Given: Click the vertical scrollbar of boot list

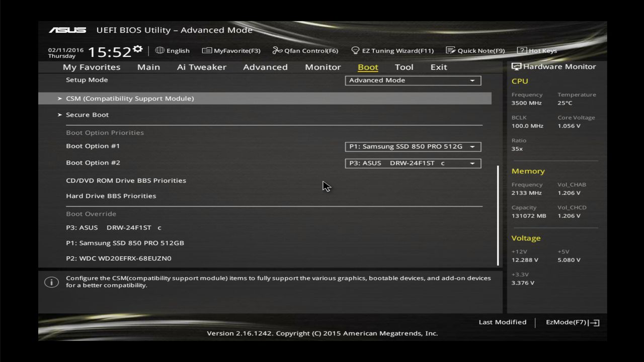Looking at the screenshot, I should (x=498, y=215).
